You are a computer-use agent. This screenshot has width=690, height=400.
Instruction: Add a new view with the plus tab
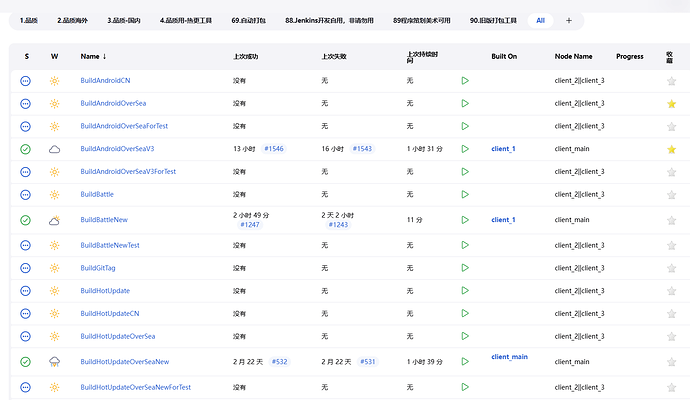coord(569,20)
